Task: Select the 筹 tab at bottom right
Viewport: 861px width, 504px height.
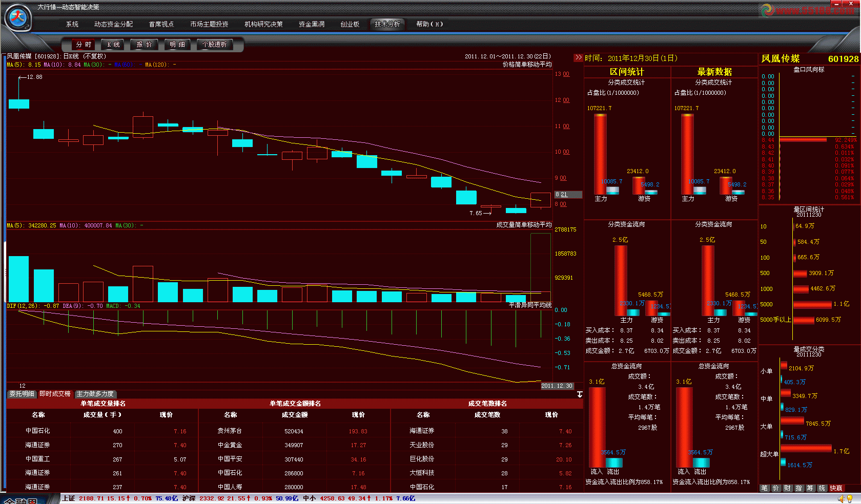Action: pos(810,488)
